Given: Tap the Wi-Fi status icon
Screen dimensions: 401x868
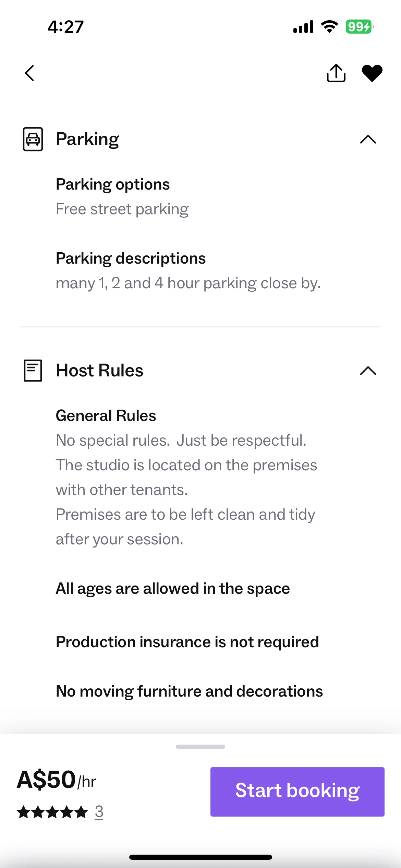Looking at the screenshot, I should click(329, 26).
